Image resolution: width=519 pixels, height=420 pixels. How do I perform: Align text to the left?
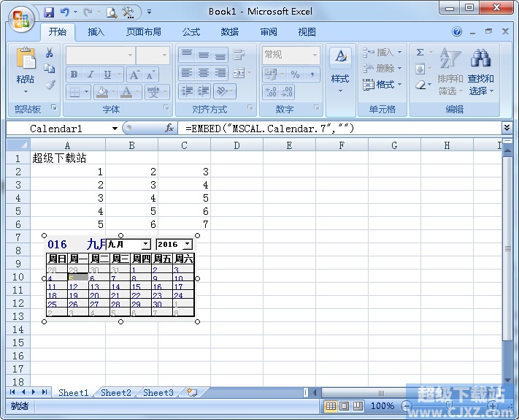(187, 72)
